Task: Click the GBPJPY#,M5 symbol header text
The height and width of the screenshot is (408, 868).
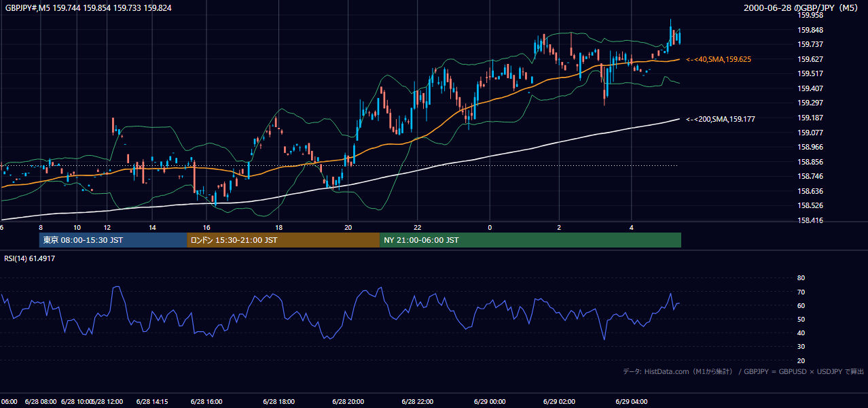Action: coord(88,7)
